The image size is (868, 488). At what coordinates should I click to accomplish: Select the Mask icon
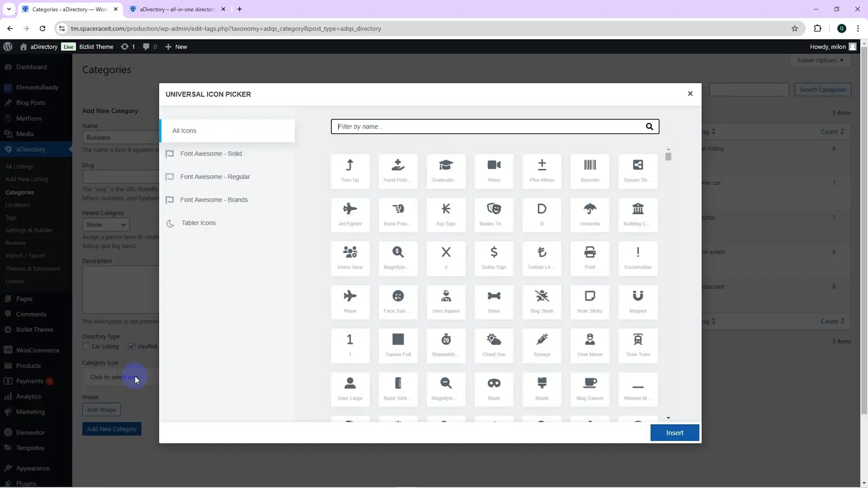494,389
